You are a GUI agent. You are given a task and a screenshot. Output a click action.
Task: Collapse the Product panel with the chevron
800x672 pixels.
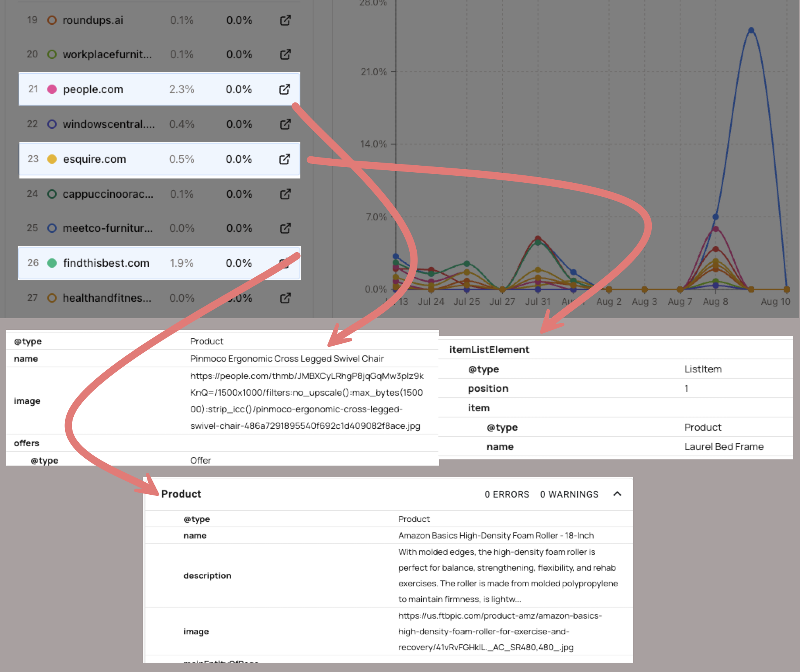617,494
